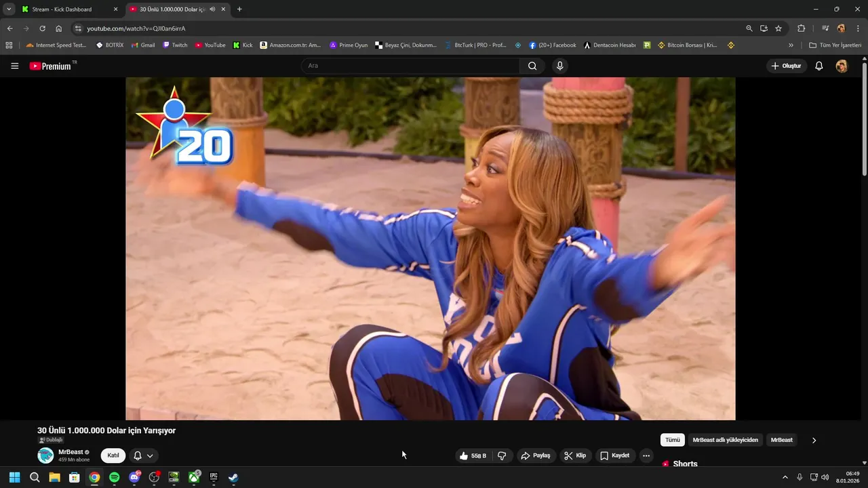Go to browser home page
868x488 pixels.
(59, 28)
